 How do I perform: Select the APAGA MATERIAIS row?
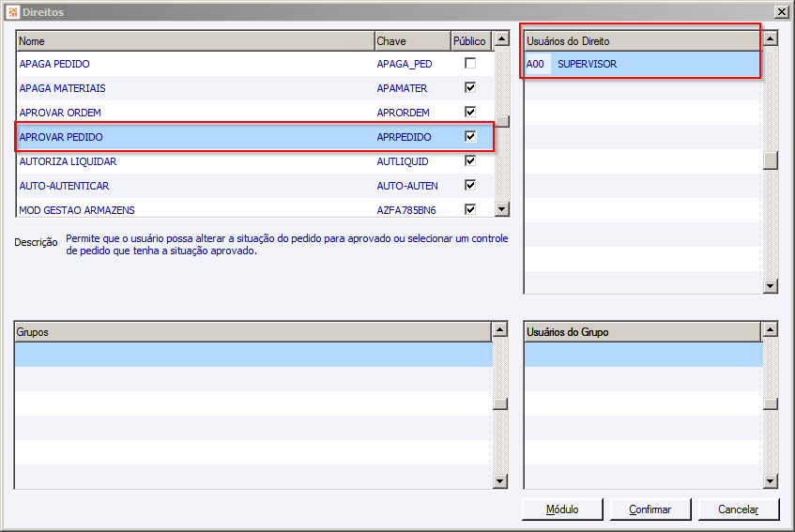(x=255, y=88)
